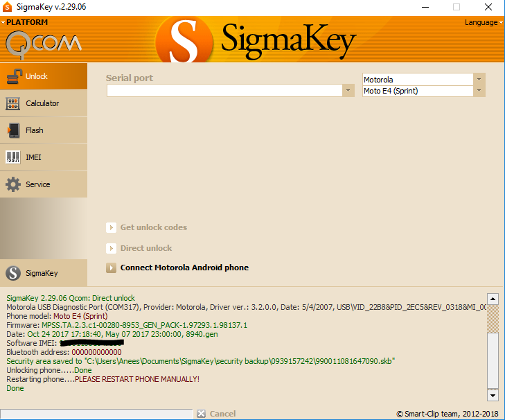This screenshot has height=420, width=505.
Task: Click the Smart-Clip team copyright text
Action: pos(448,414)
